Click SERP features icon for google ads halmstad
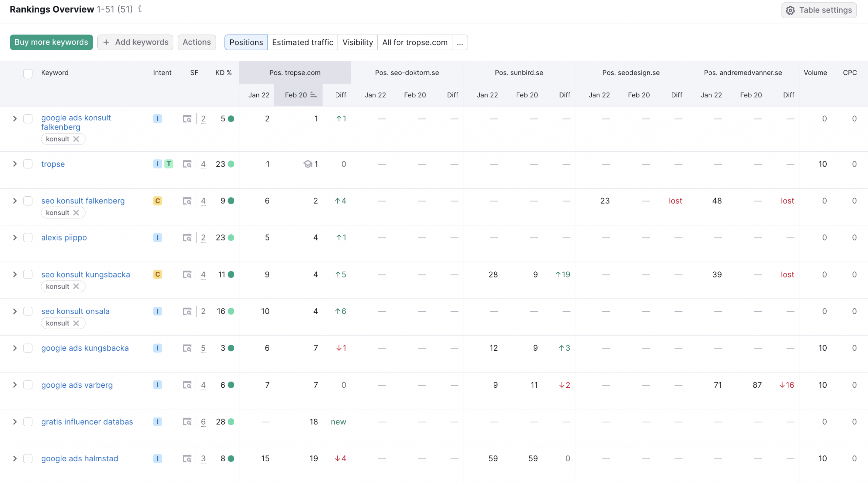 click(x=187, y=459)
